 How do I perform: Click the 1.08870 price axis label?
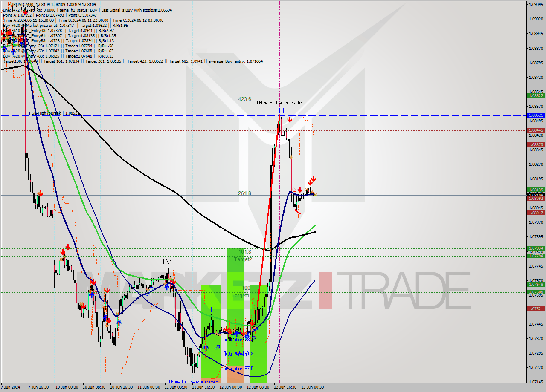click(x=536, y=48)
